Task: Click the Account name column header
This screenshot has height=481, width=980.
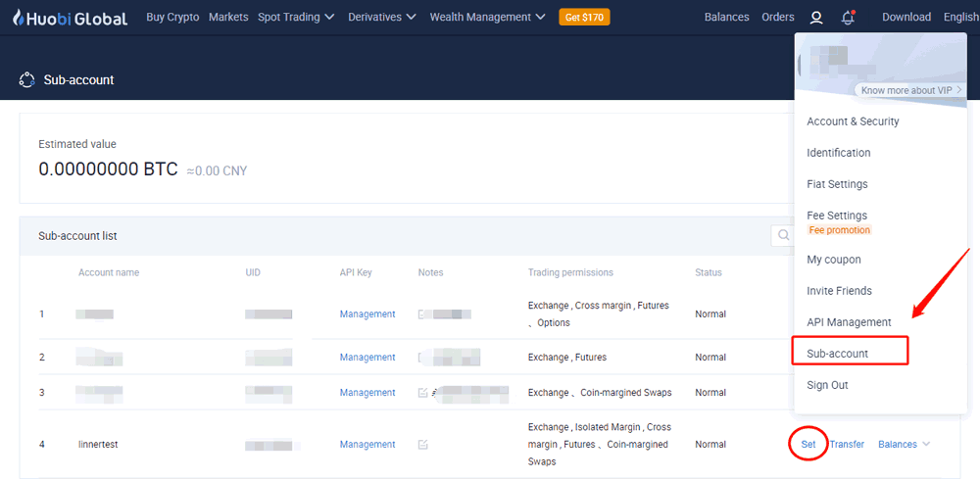Action: [109, 272]
